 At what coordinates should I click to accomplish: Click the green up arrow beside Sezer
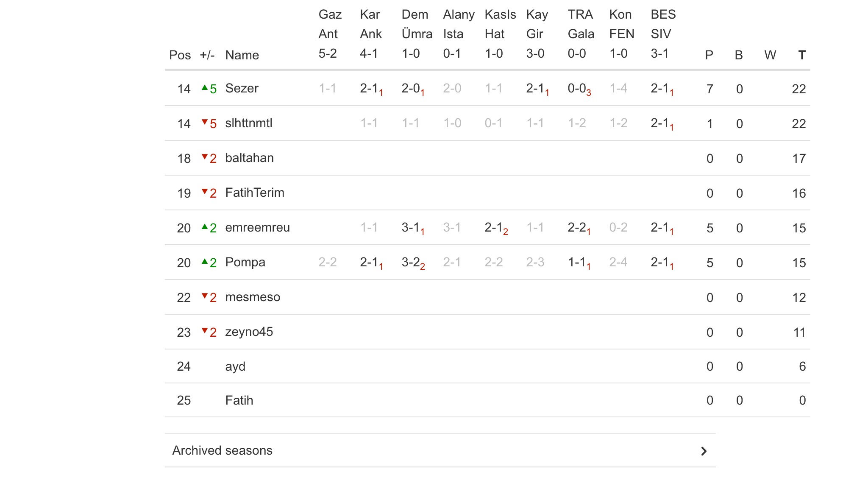[x=205, y=88]
